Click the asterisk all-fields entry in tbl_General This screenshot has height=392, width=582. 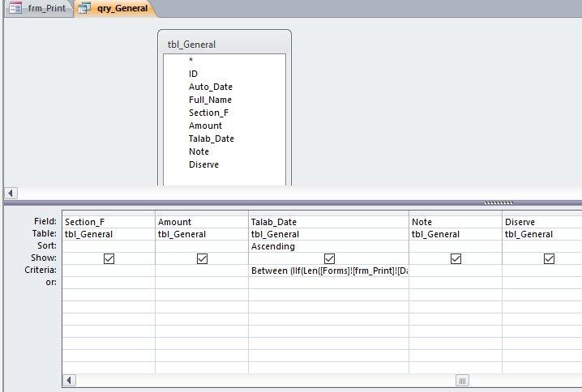click(190, 60)
